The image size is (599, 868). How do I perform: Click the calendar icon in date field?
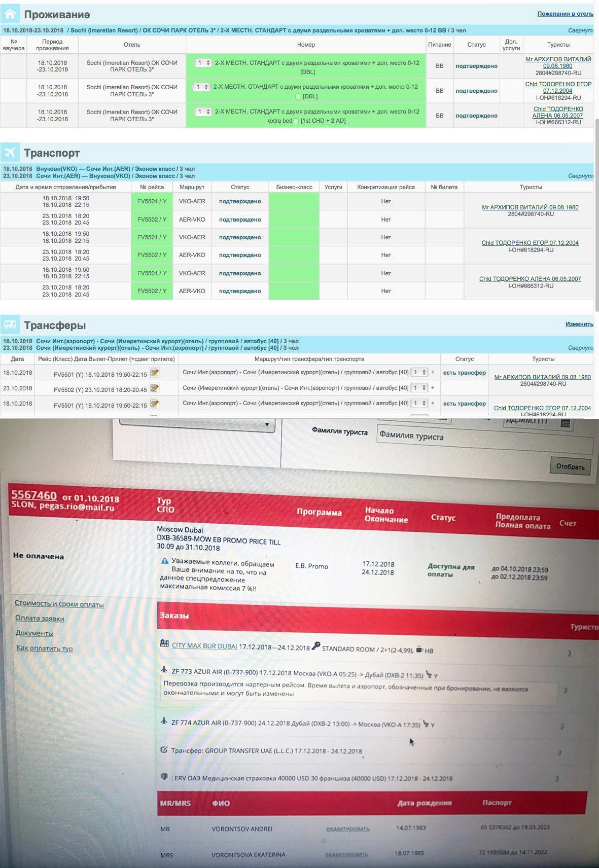coord(565,422)
